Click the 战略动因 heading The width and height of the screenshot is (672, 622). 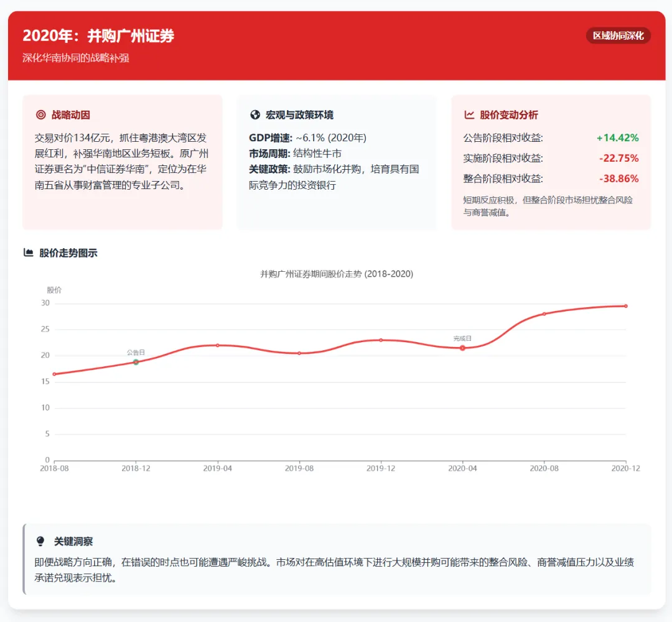[x=71, y=114]
